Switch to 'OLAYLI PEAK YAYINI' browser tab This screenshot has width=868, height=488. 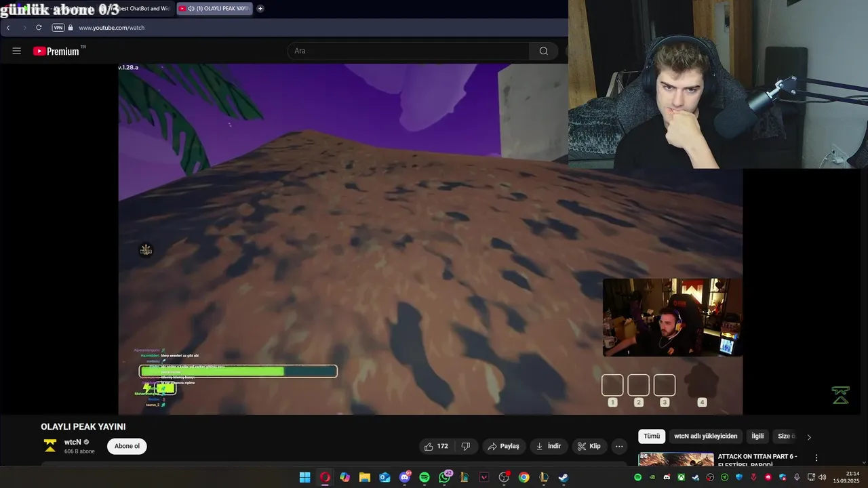point(214,9)
